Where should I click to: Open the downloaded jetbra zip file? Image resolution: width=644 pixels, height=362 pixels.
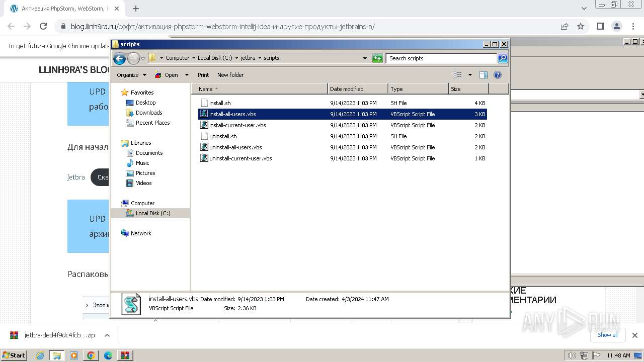coord(52,335)
